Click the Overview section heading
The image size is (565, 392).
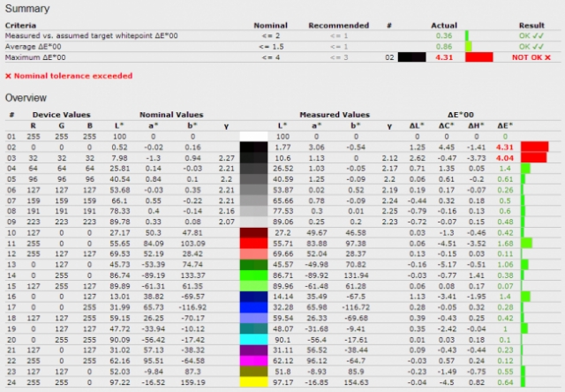tap(29, 97)
